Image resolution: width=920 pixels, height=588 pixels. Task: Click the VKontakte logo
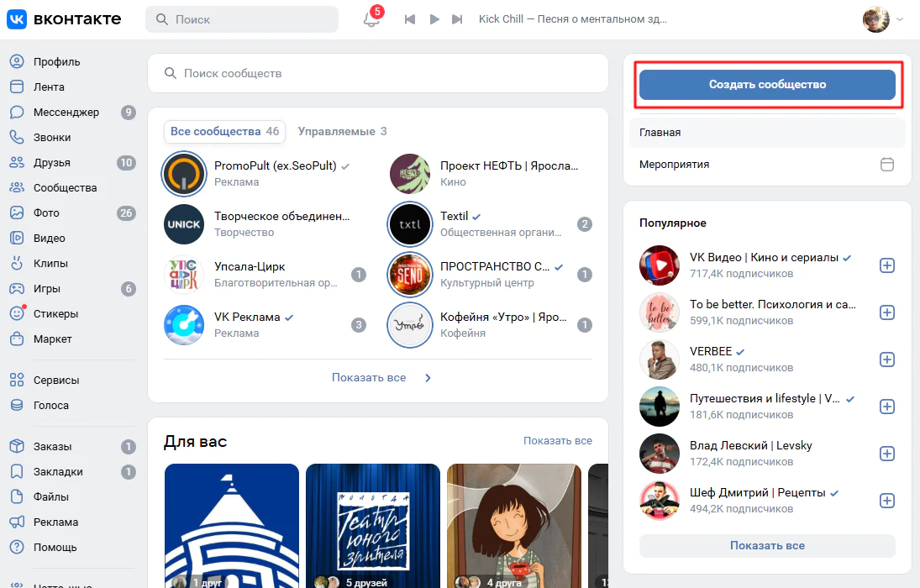[x=64, y=18]
